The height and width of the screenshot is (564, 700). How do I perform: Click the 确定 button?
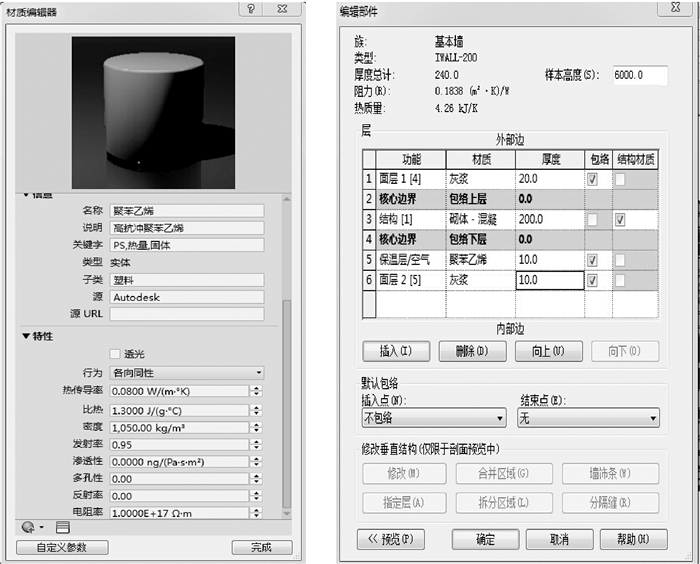485,540
